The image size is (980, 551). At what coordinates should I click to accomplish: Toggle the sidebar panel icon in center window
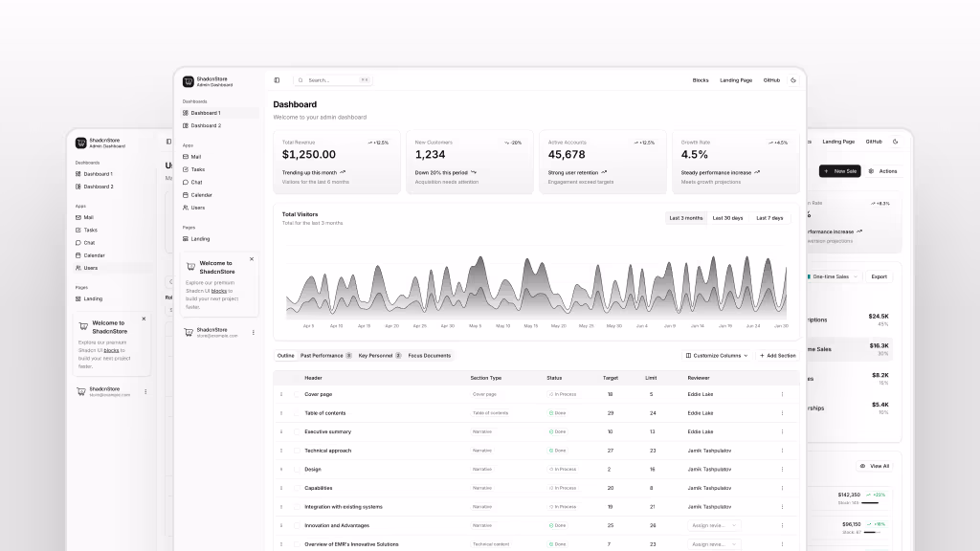277,80
